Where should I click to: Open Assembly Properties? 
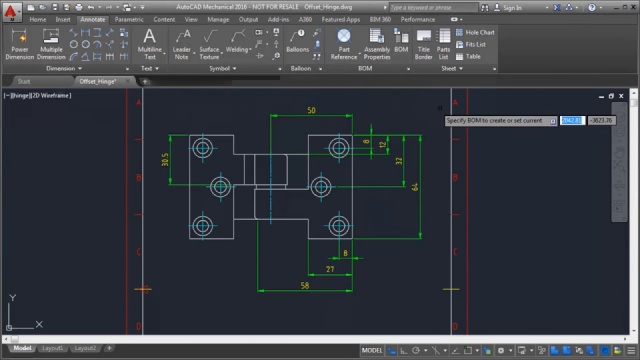pos(377,44)
